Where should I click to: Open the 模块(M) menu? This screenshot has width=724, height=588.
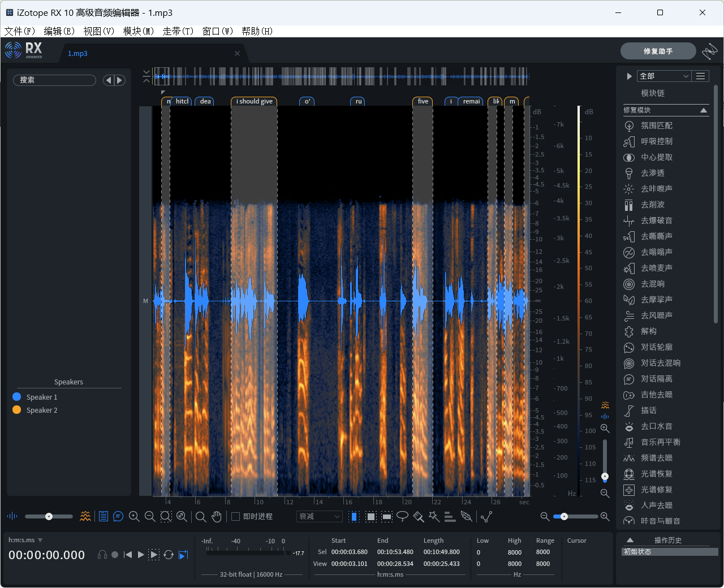(x=139, y=31)
